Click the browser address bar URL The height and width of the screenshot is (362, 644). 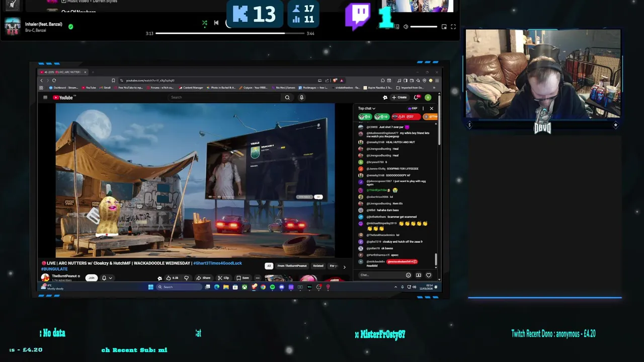click(150, 80)
